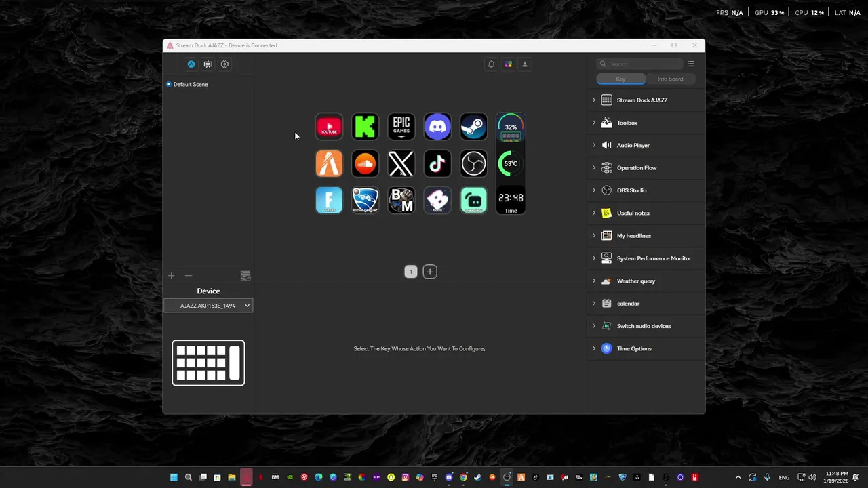
Task: Select the Epic Games key
Action: (x=401, y=127)
